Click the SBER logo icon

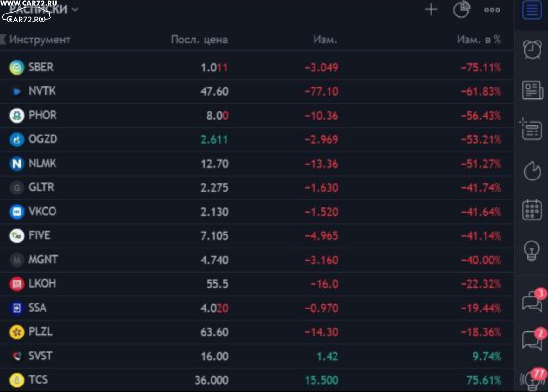[16, 67]
